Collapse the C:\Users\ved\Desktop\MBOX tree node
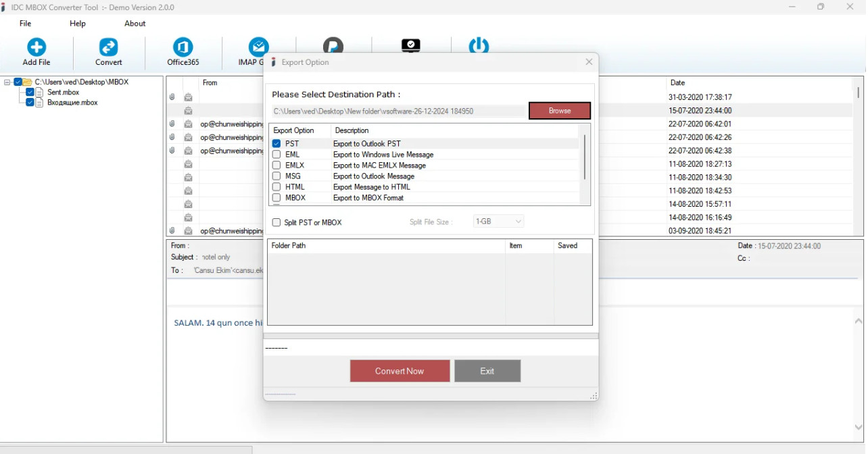The image size is (868, 454). pos(7,82)
